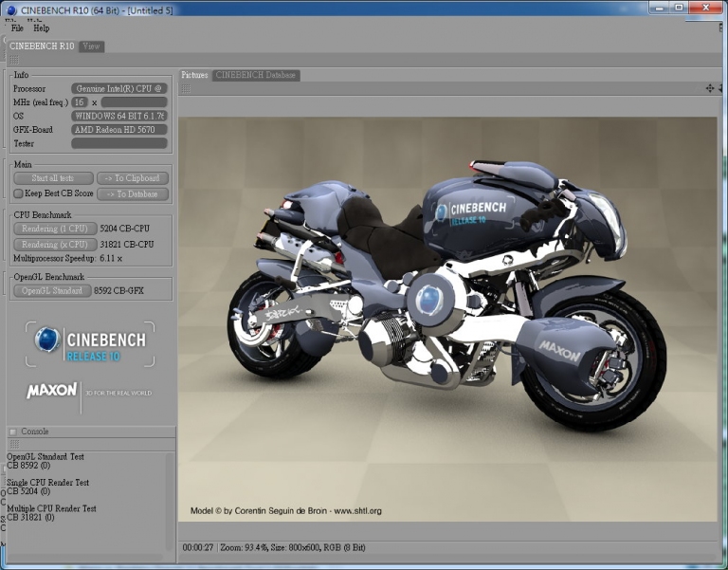Click the CB 31821 (0) console entry
The height and width of the screenshot is (570, 728).
click(x=30, y=518)
